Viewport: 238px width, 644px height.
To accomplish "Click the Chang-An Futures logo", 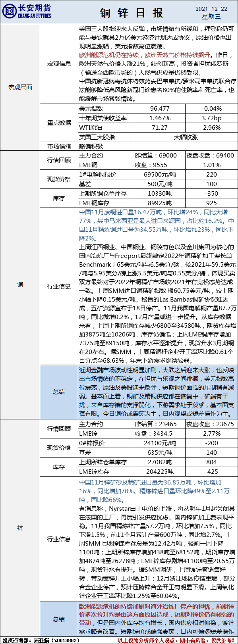I will [27, 12].
